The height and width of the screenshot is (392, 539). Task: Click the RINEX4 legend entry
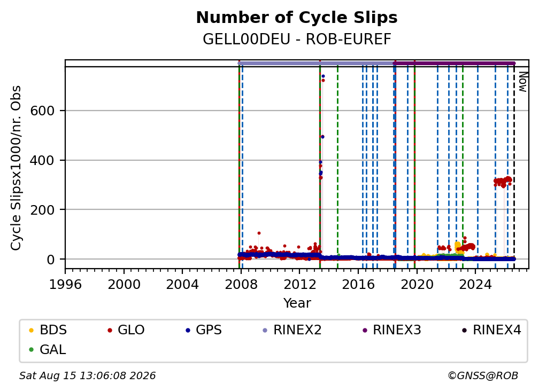[x=491, y=330]
